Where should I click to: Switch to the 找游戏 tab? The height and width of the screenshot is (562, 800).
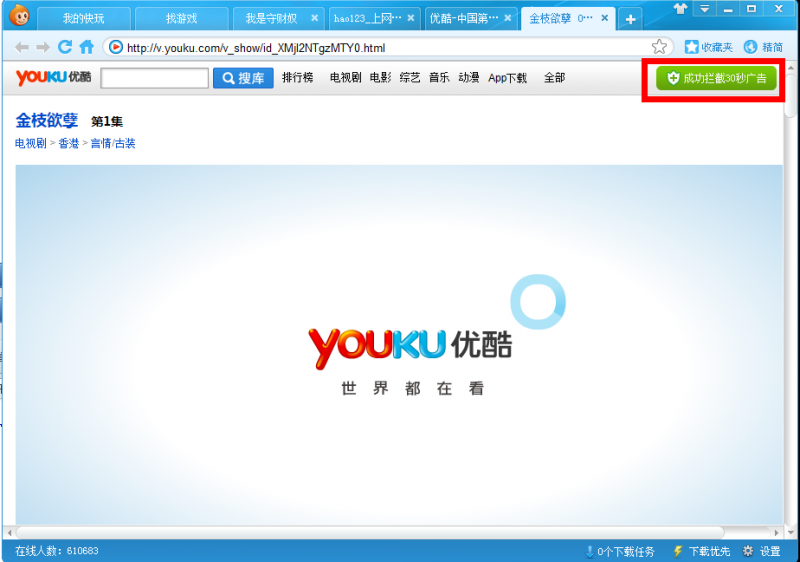tap(181, 19)
